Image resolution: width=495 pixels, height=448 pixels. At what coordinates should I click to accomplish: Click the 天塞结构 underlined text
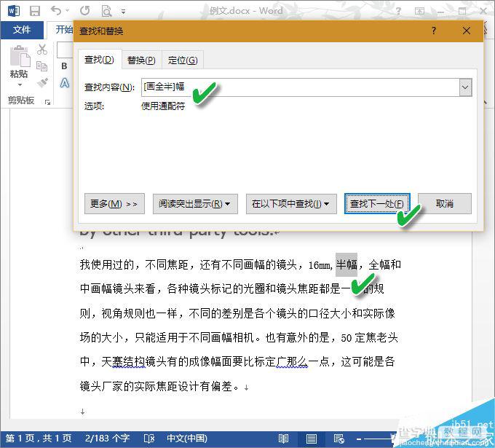click(123, 361)
